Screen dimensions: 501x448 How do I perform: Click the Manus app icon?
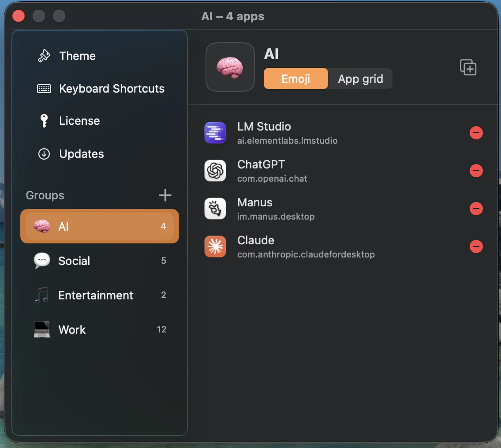tap(215, 209)
